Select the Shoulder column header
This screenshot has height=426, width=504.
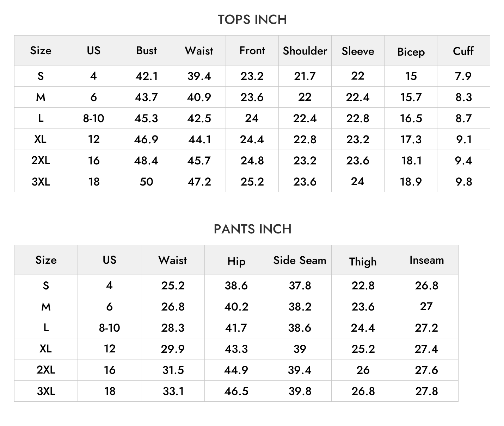[x=305, y=50]
